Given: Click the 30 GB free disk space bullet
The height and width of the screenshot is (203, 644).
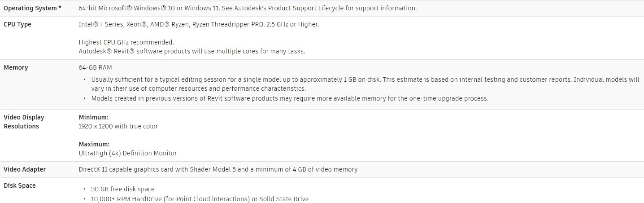Looking at the screenshot, I should [122, 189].
